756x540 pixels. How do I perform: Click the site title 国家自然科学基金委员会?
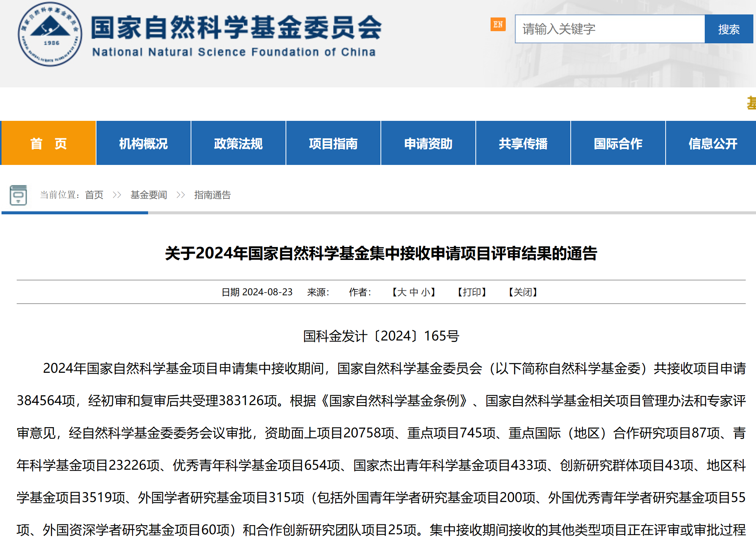point(236,27)
